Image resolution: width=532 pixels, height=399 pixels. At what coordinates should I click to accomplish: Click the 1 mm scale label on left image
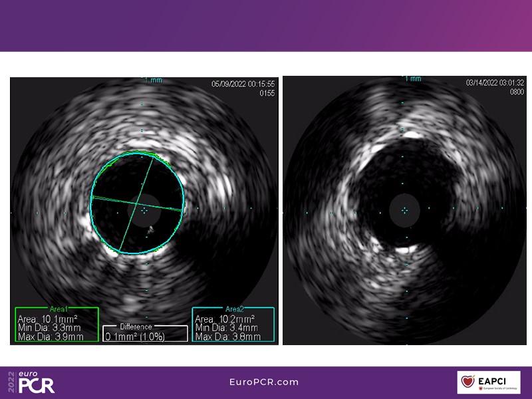coord(153,80)
